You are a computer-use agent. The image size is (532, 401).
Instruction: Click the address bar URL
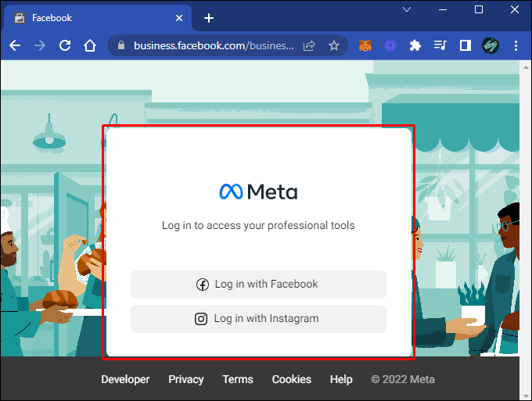[x=214, y=45]
